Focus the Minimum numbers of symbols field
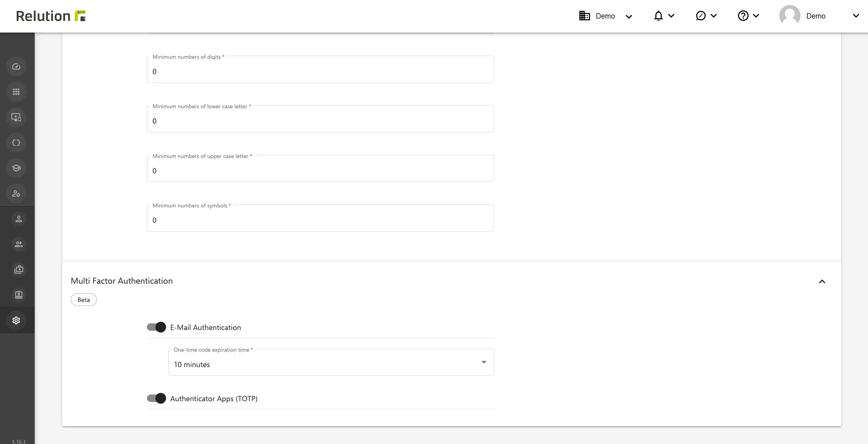The image size is (868, 444). (x=320, y=218)
